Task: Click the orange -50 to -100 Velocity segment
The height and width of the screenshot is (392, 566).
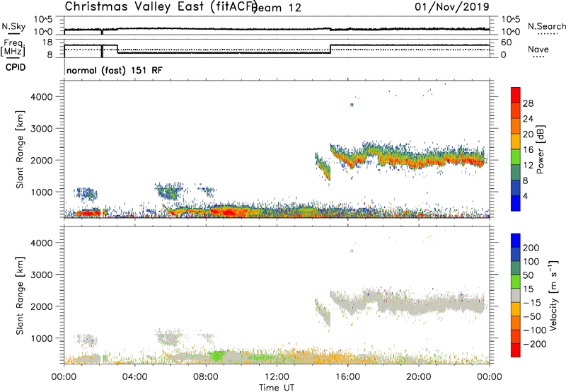Action: tap(516, 323)
